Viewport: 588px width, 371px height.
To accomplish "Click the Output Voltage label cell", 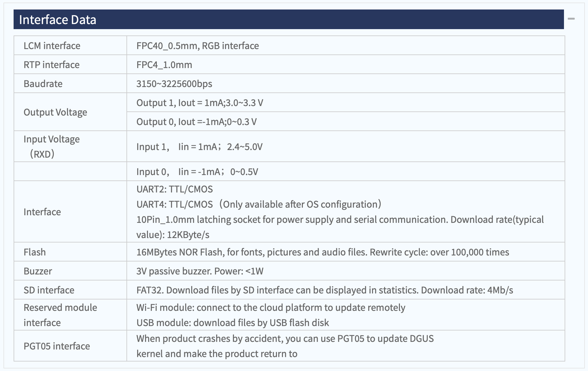I will (x=70, y=112).
